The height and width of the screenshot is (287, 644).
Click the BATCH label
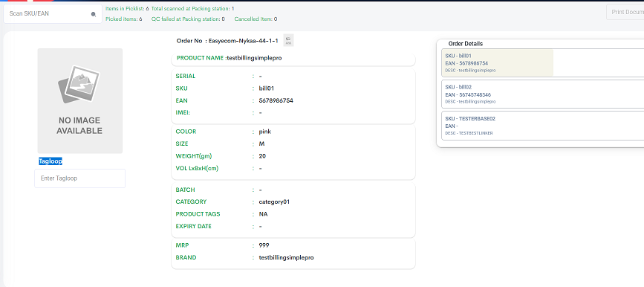click(185, 190)
